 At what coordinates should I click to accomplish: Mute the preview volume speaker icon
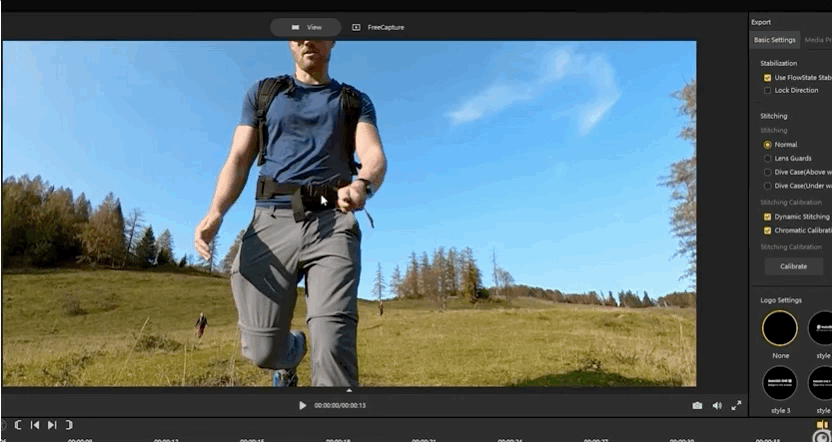[717, 405]
